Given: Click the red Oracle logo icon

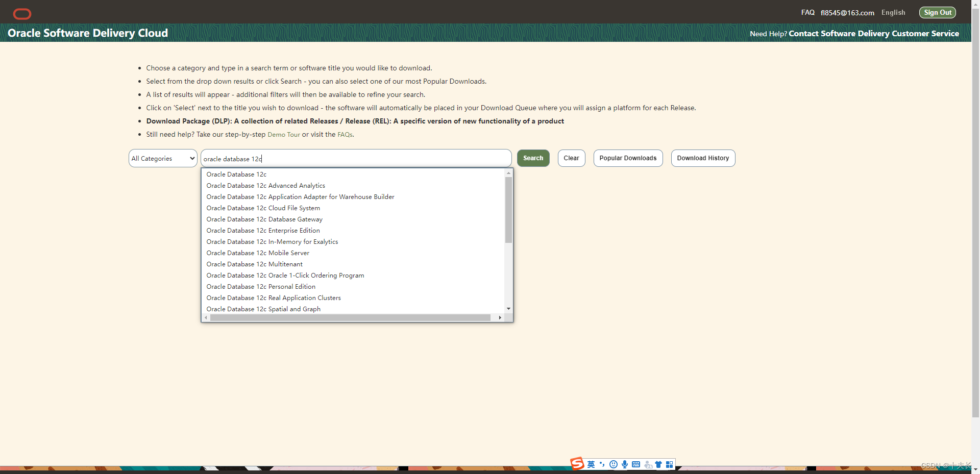Looking at the screenshot, I should 22,14.
